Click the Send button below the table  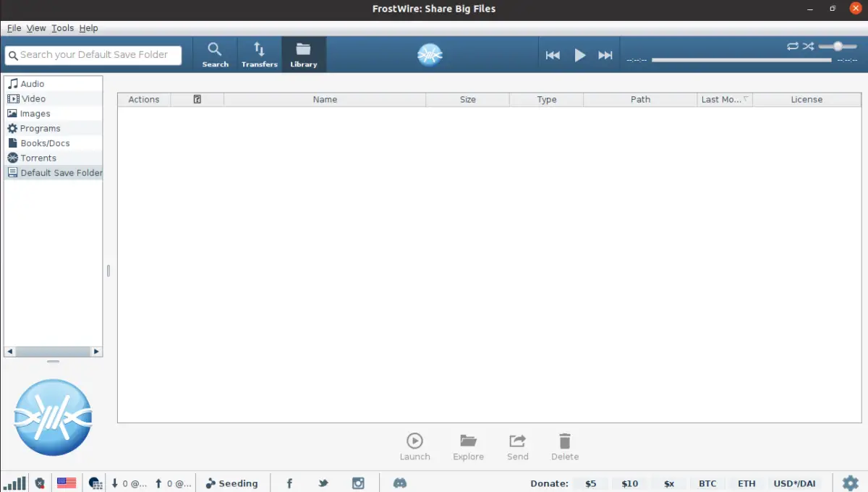coord(517,446)
